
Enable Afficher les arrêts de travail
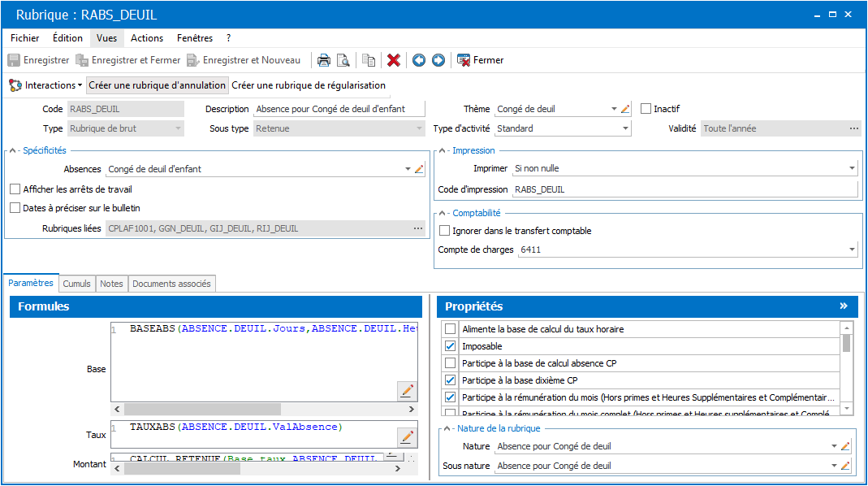point(15,189)
